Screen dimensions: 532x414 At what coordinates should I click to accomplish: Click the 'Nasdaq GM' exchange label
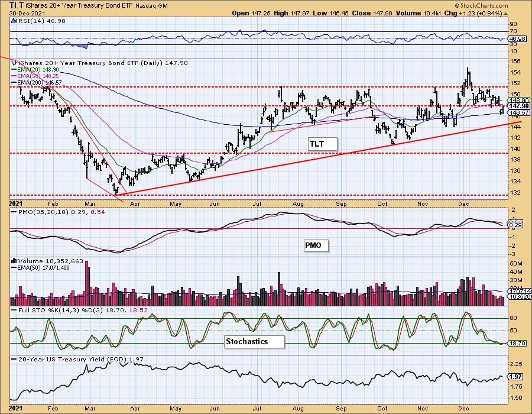(151, 6)
